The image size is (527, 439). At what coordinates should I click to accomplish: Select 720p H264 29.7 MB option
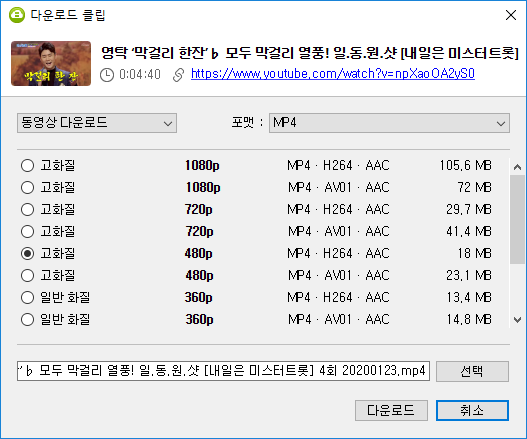27,209
